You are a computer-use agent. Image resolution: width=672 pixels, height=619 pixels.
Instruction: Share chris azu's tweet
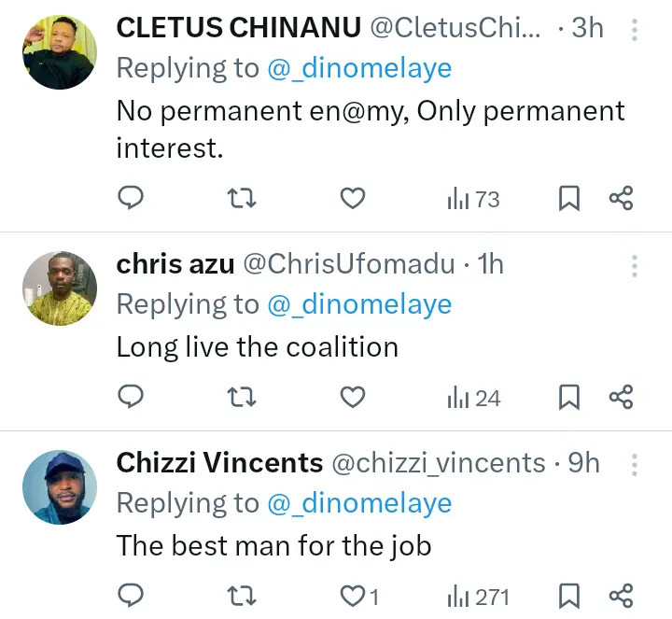[622, 398]
